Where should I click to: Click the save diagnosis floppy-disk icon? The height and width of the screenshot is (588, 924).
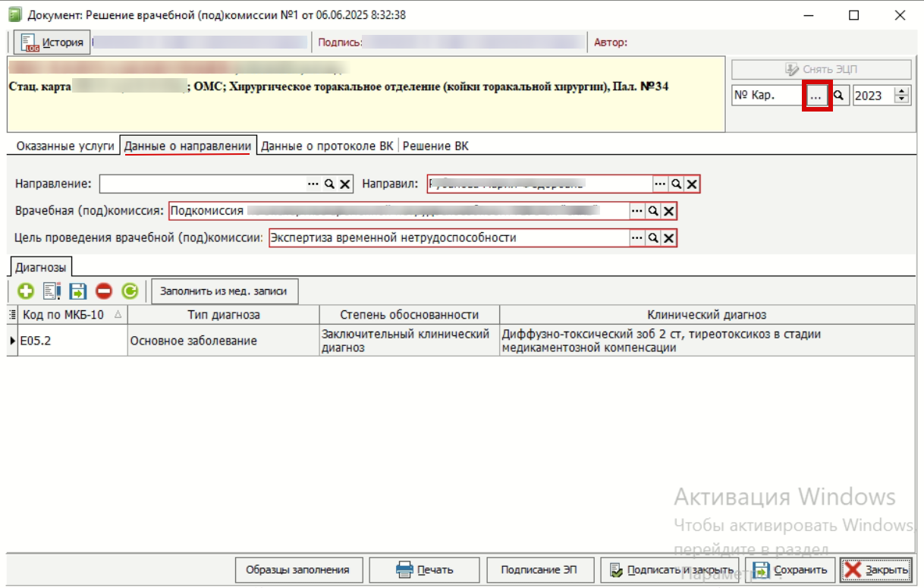pos(77,291)
